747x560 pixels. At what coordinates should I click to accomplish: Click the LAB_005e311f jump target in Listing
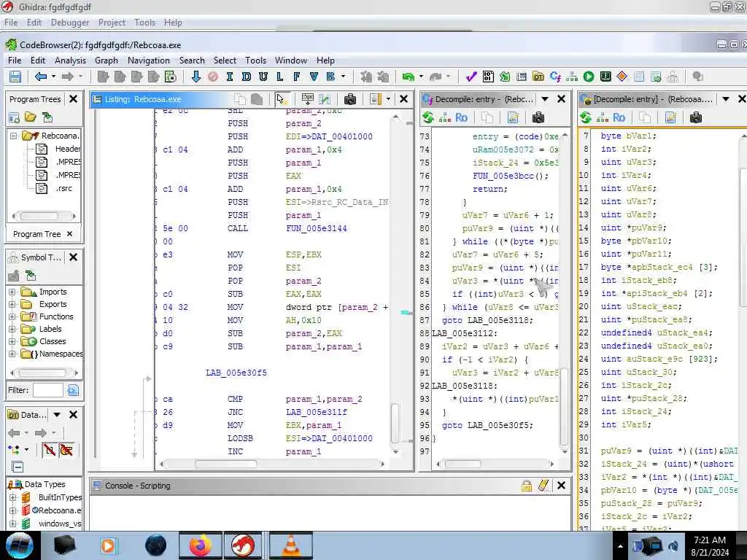point(317,413)
